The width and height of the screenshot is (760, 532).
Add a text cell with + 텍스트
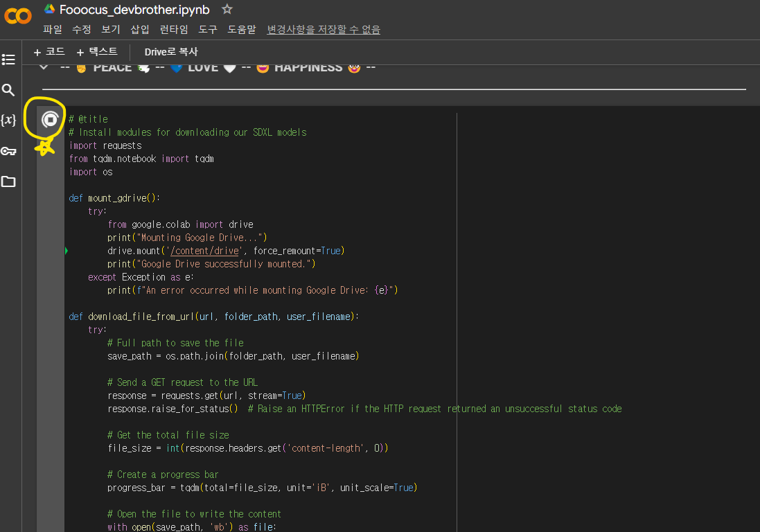[x=97, y=52]
